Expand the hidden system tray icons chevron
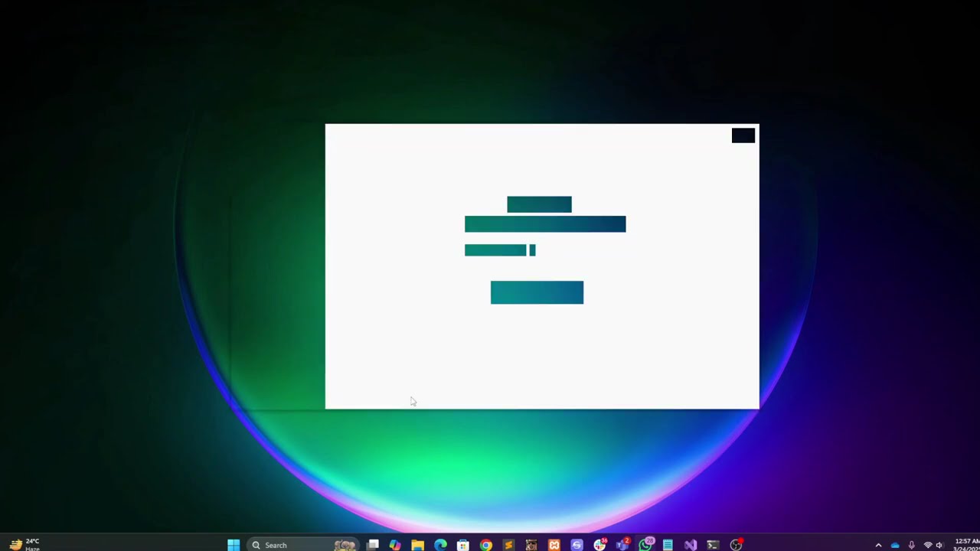 pyautogui.click(x=878, y=545)
